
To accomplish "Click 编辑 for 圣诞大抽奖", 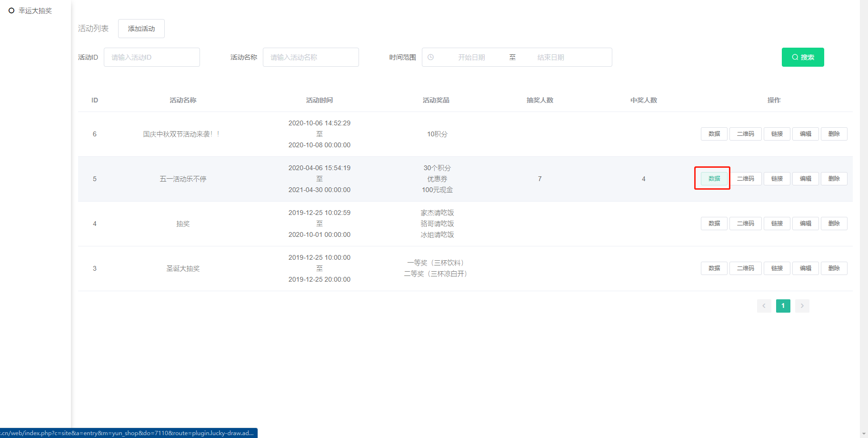I will click(806, 268).
